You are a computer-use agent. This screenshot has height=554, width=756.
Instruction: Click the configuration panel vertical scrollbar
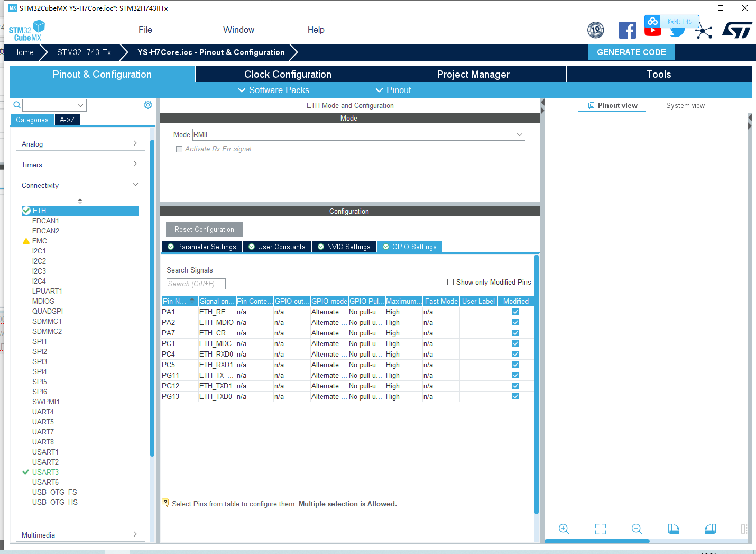(x=537, y=384)
